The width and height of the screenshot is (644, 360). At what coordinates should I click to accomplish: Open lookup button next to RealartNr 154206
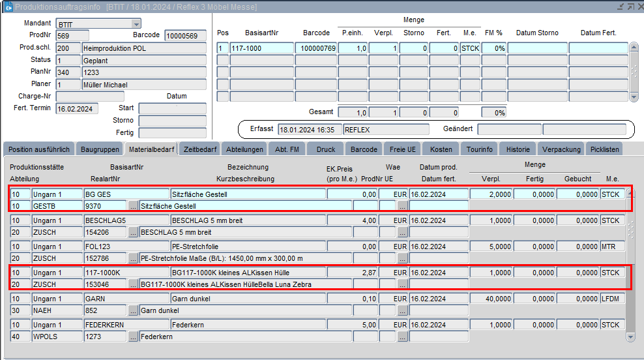[133, 232]
